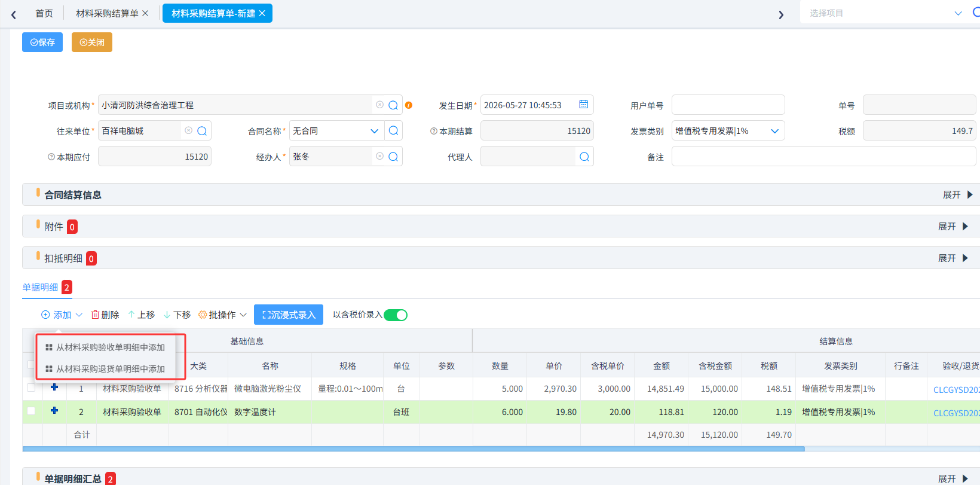
Task: Check the box for row 1 微电脑激光粉尘仪
Action: pyautogui.click(x=31, y=388)
